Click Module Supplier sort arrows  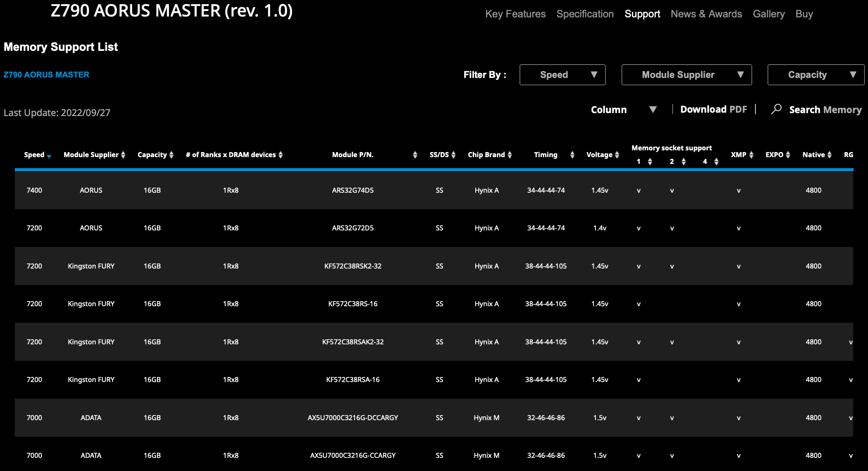pyautogui.click(x=123, y=155)
